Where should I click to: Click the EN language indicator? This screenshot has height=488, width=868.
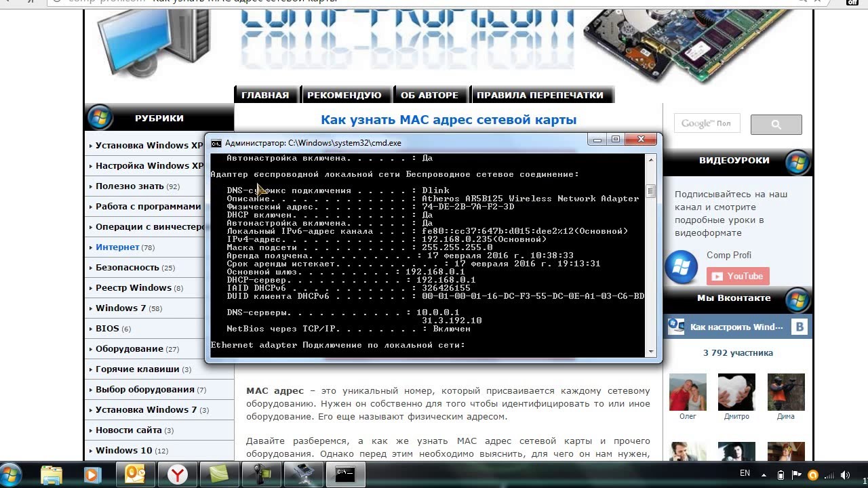pos(745,473)
